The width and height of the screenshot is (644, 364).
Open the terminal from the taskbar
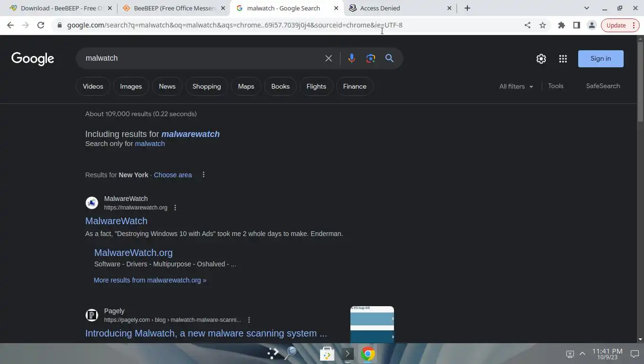pos(347,354)
